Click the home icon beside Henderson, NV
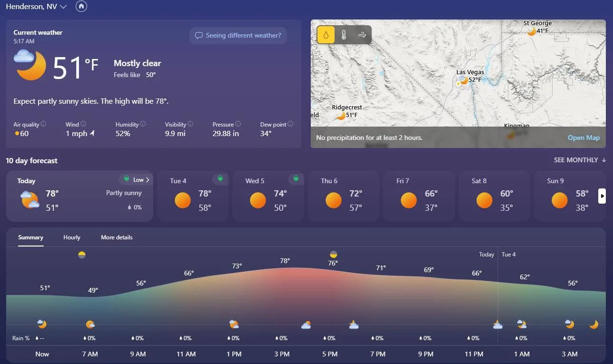Image resolution: width=613 pixels, height=364 pixels. pyautogui.click(x=81, y=6)
